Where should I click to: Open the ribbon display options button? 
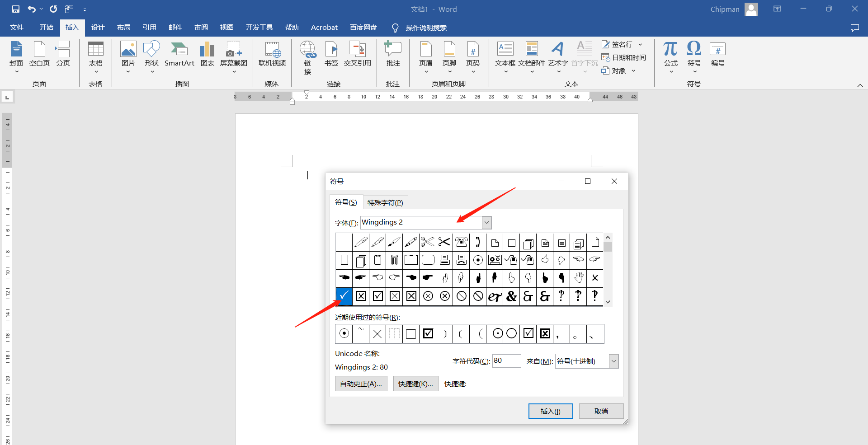tap(777, 9)
